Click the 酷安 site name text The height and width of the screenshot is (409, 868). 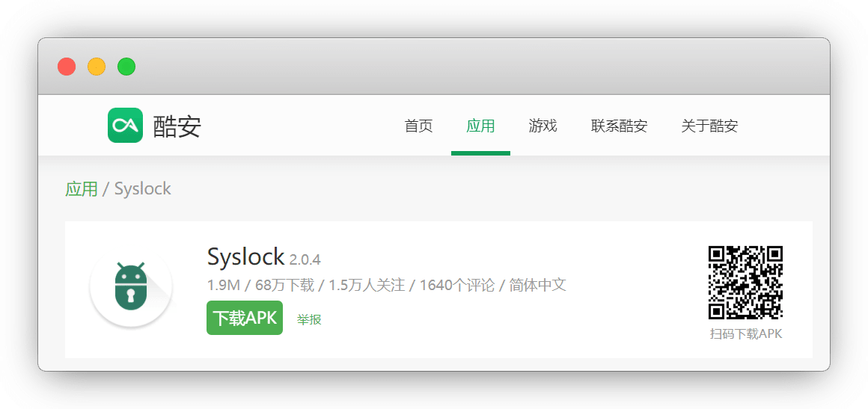tap(177, 126)
